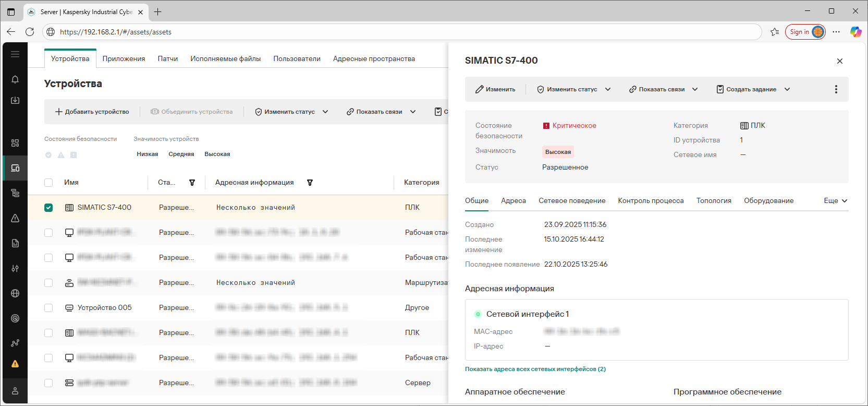Toggle the select-all checkbox in table header
868x406 pixels.
click(48, 183)
